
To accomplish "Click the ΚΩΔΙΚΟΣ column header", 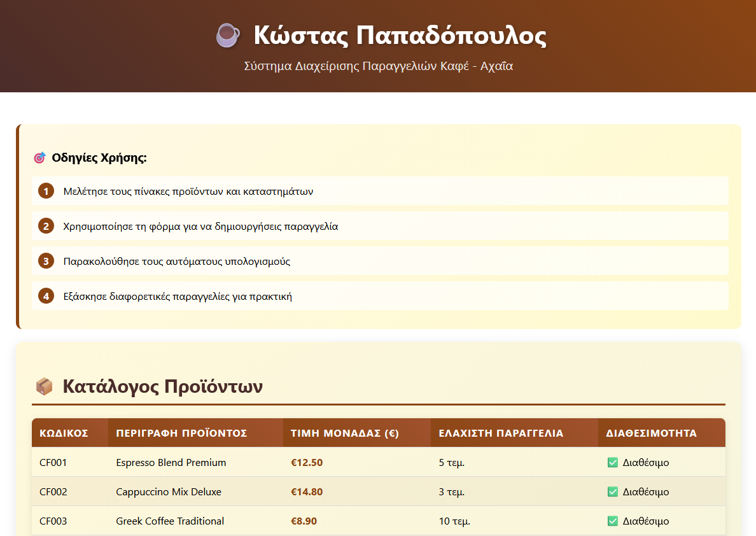I will [64, 434].
